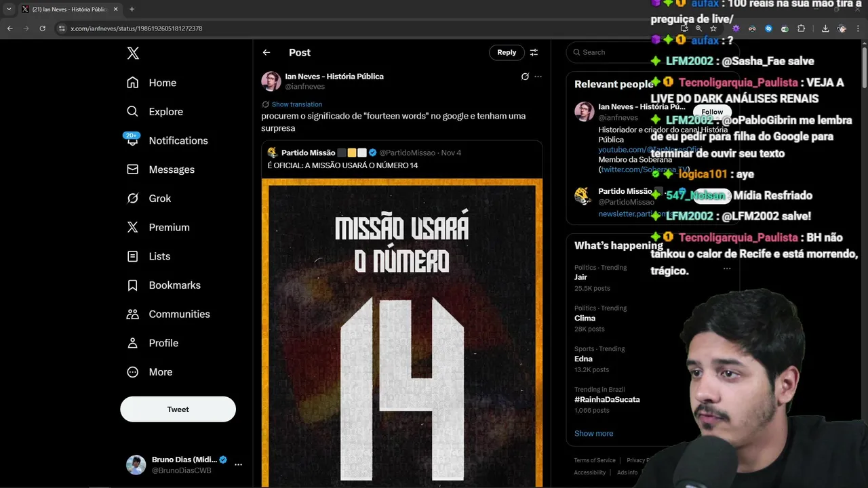The image size is (868, 488).
Task: Open Notifications with the 20+ badge
Action: tap(167, 140)
